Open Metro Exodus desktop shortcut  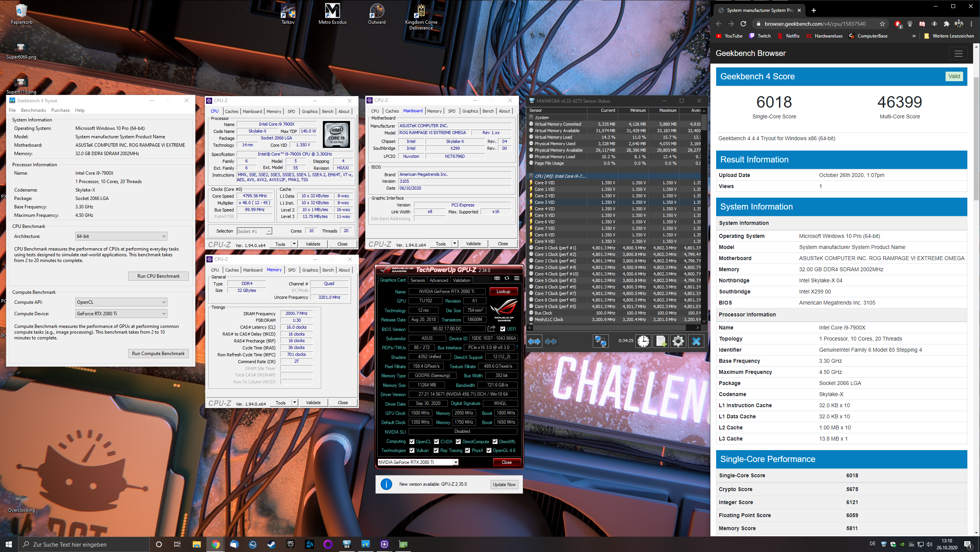tap(332, 14)
